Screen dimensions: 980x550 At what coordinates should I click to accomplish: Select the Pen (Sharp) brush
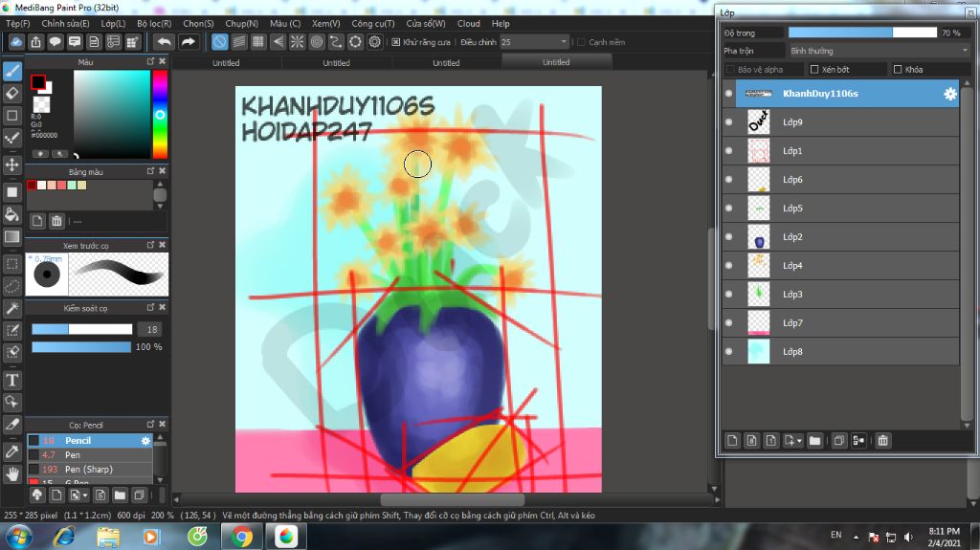89,470
